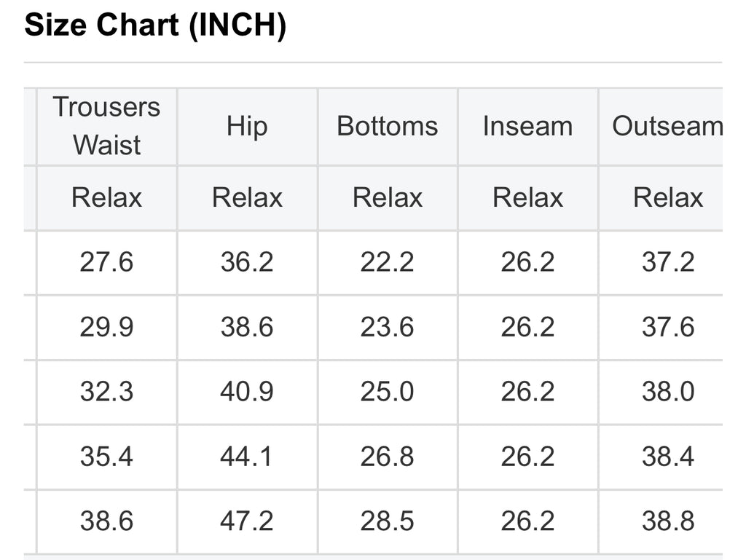Screen dimensions: 746x560
Task: Click the Relax subheader under Hip
Action: click(x=247, y=198)
